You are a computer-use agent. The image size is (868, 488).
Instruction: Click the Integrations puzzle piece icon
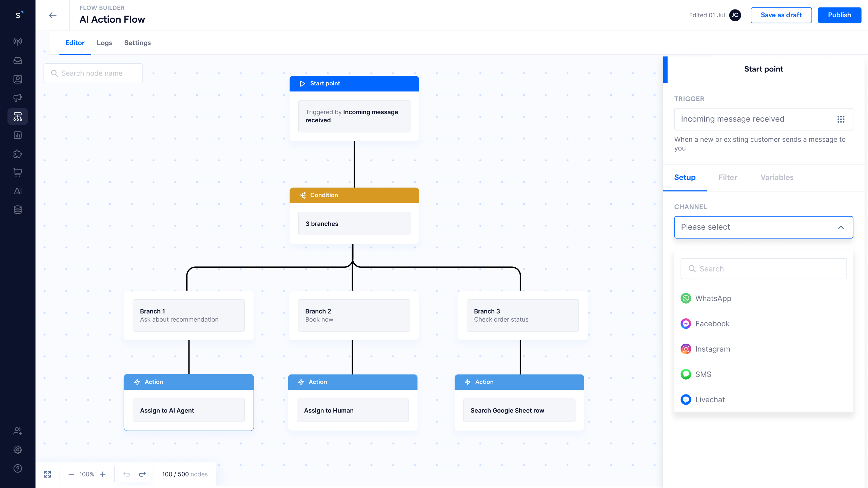[18, 154]
